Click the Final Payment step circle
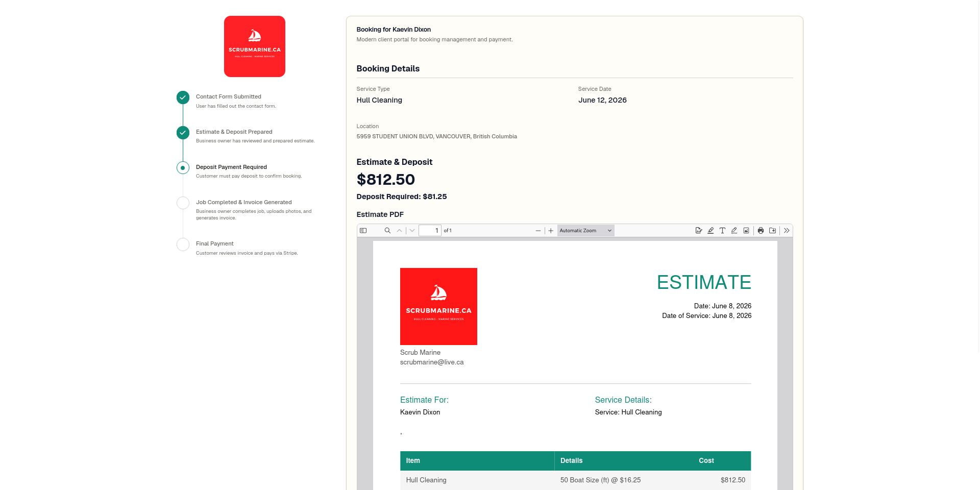This screenshot has width=980, height=490. [x=183, y=244]
